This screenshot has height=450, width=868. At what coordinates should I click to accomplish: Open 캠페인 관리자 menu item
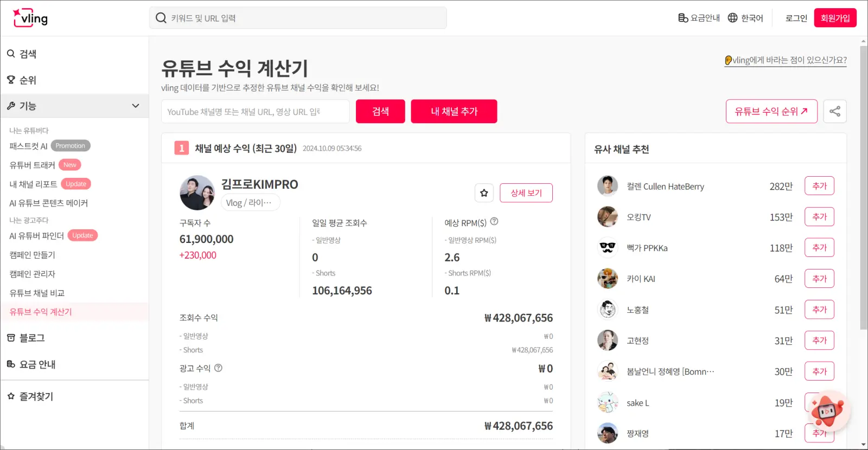point(32,274)
